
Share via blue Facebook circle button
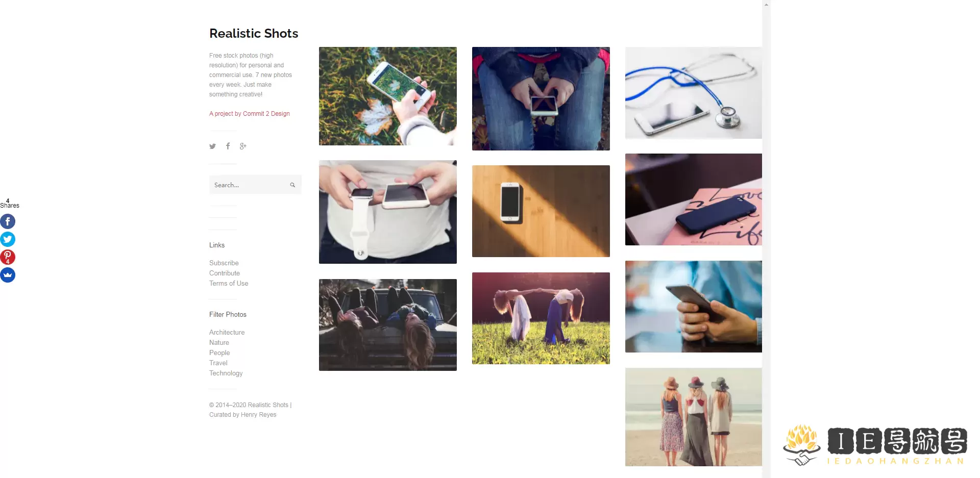tap(8, 221)
